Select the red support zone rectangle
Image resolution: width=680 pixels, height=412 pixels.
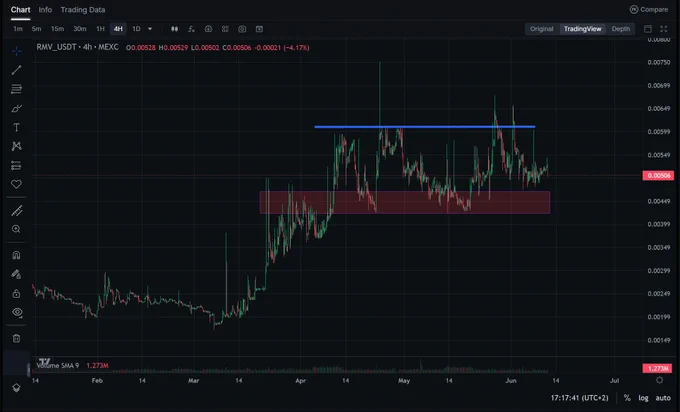coord(405,202)
